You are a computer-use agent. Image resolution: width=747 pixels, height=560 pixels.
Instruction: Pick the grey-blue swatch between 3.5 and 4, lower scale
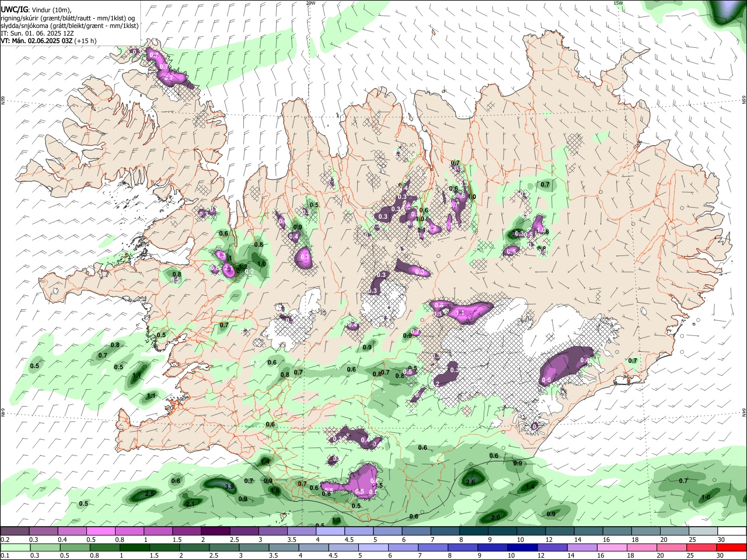284,547
